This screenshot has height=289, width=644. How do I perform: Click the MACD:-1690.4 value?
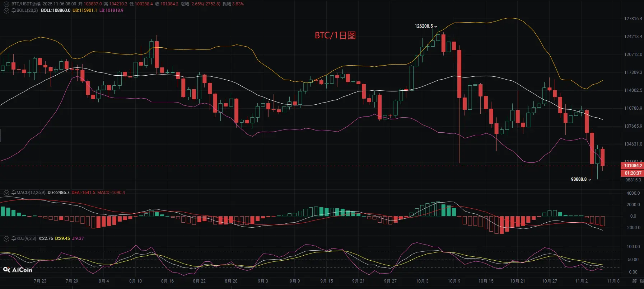pos(111,193)
